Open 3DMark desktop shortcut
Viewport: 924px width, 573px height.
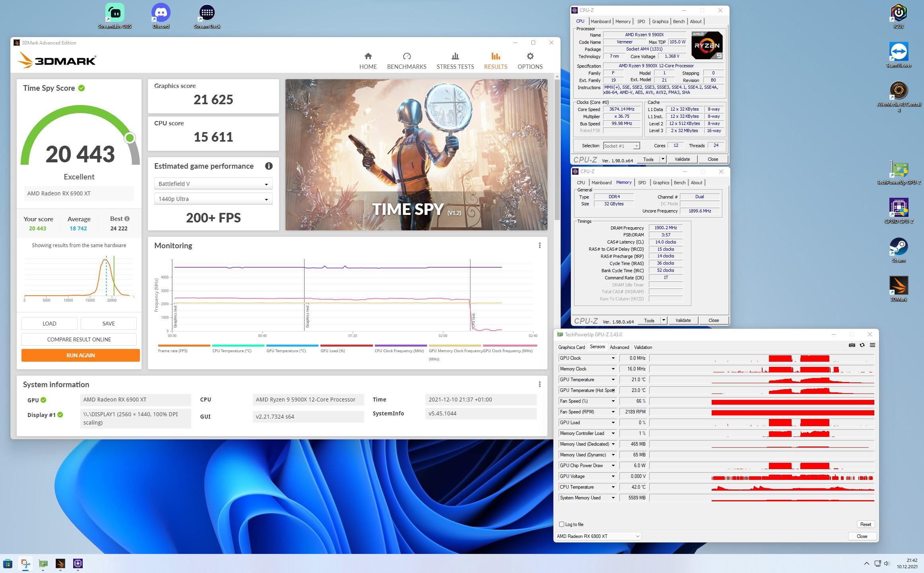899,289
